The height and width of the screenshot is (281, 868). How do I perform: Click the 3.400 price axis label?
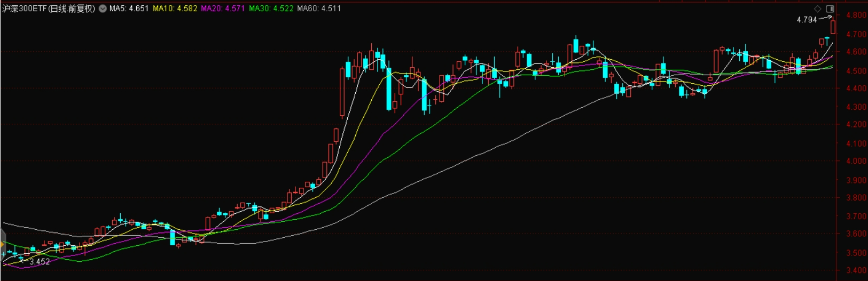point(856,271)
